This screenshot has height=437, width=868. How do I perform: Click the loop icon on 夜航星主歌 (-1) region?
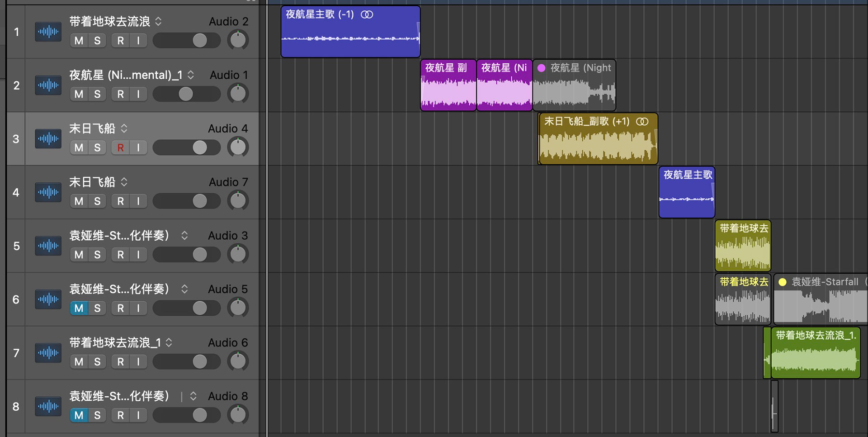pos(367,14)
